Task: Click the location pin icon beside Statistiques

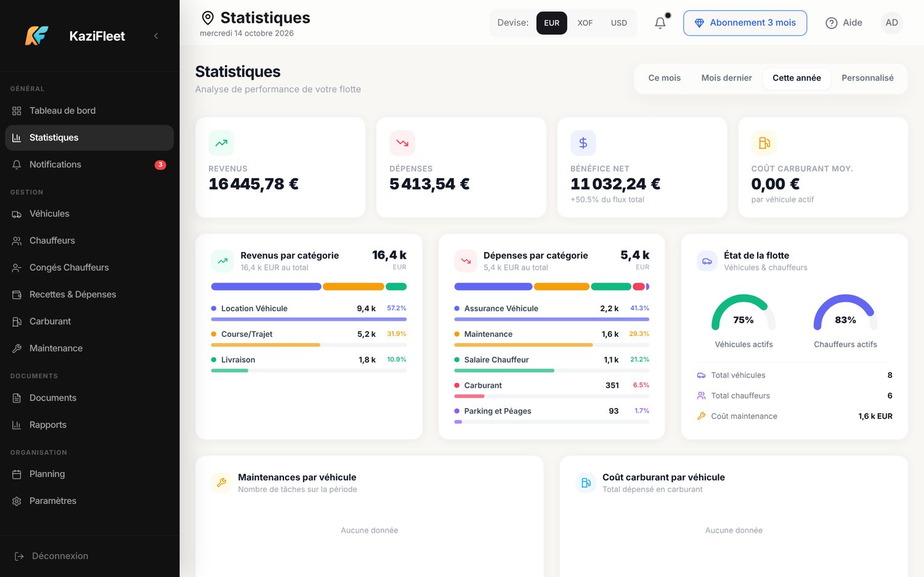Action: tap(208, 18)
